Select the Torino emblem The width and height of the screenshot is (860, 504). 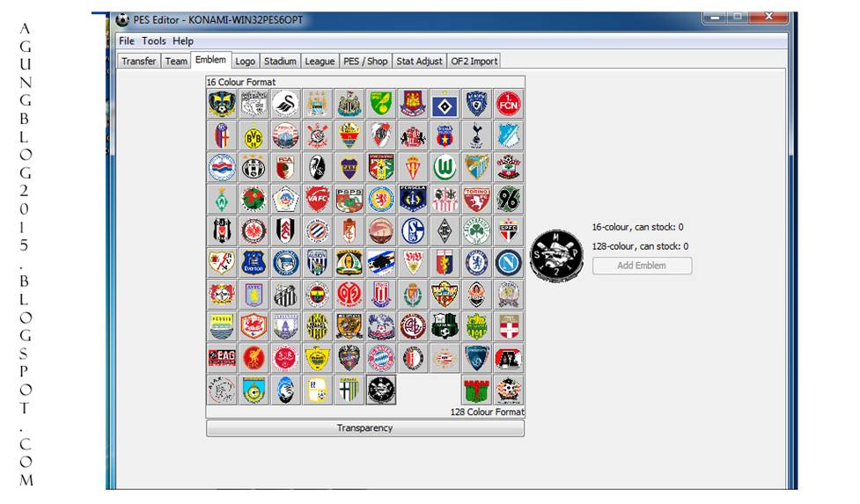click(476, 199)
